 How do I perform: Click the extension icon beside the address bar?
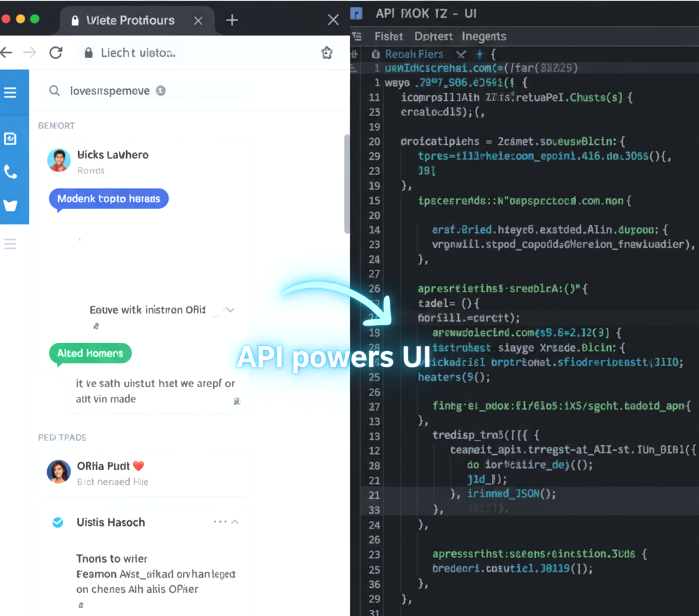click(x=326, y=53)
